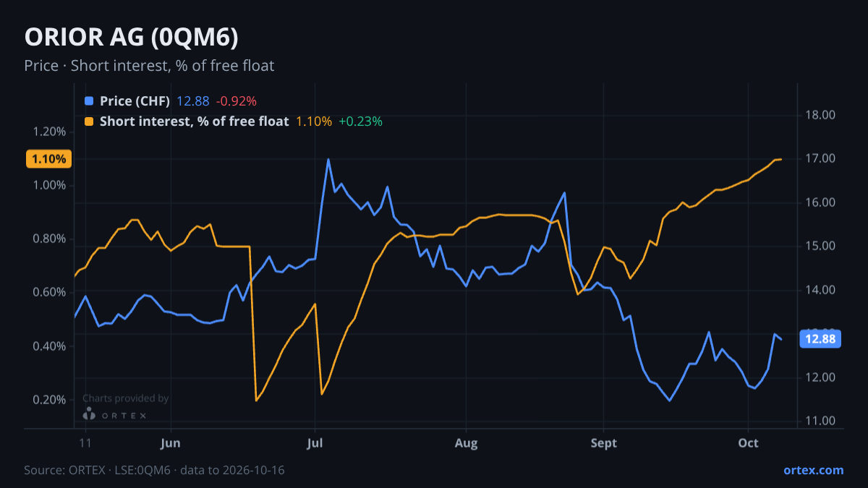Image resolution: width=868 pixels, height=488 pixels.
Task: Click the 1.00% left axis label
Action: (49, 185)
